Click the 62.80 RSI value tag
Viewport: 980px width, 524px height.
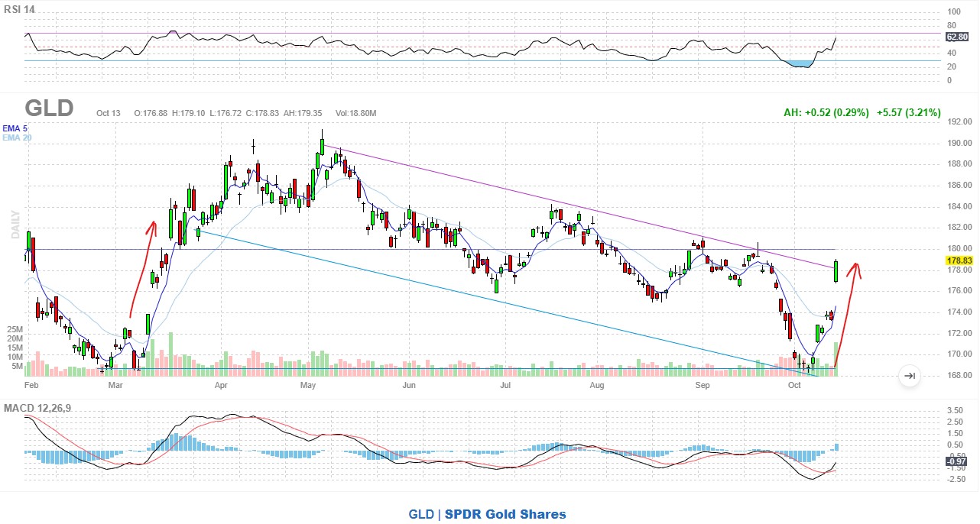coord(957,37)
